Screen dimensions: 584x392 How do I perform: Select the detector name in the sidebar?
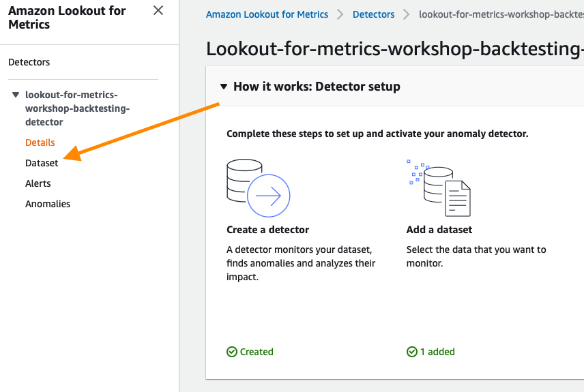pyautogui.click(x=78, y=108)
